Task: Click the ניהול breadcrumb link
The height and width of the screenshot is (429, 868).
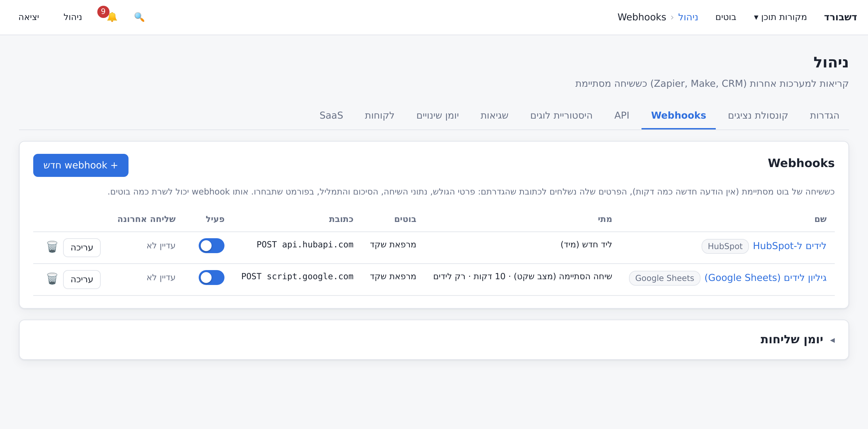Action: click(688, 17)
